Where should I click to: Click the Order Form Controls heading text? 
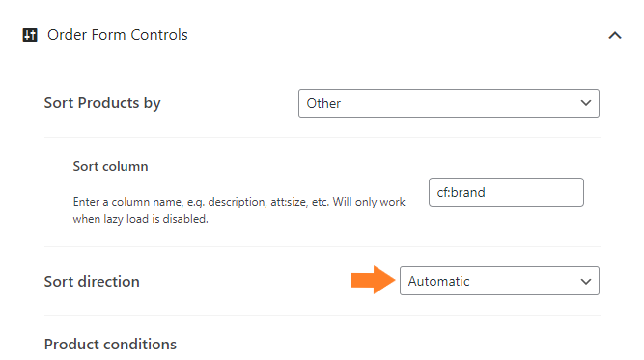point(118,35)
